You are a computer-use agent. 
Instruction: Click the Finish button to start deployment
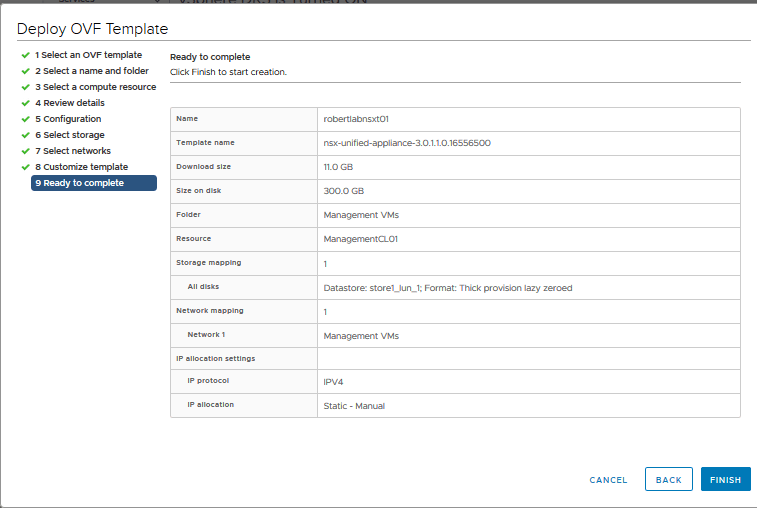point(725,480)
